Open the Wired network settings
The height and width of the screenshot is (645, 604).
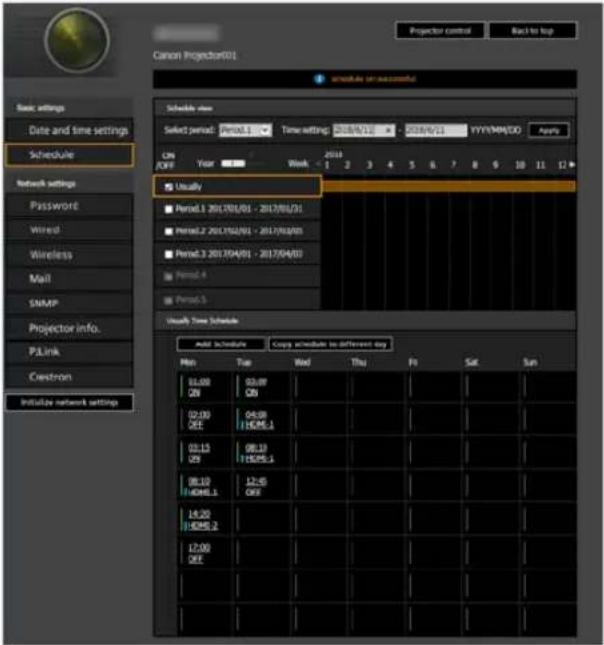[x=69, y=230]
